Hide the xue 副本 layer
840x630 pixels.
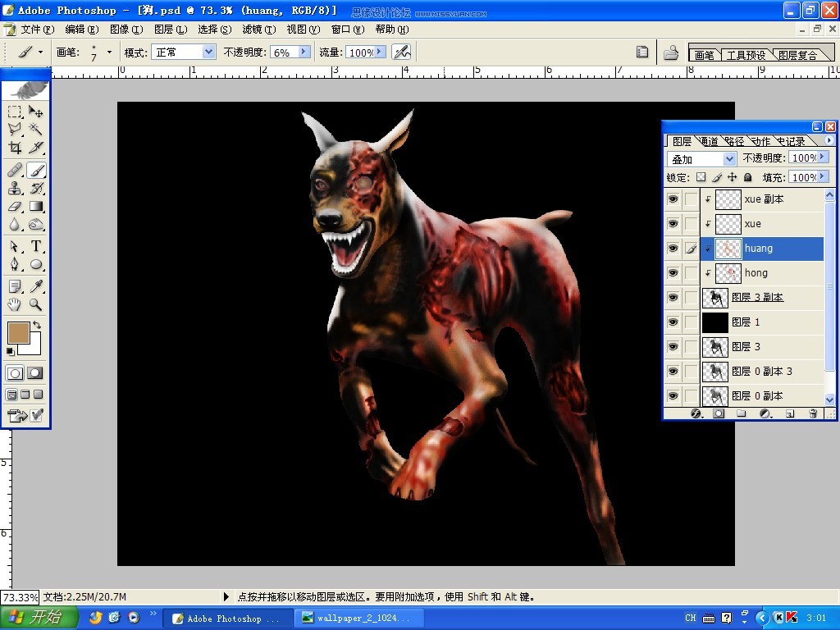point(673,199)
